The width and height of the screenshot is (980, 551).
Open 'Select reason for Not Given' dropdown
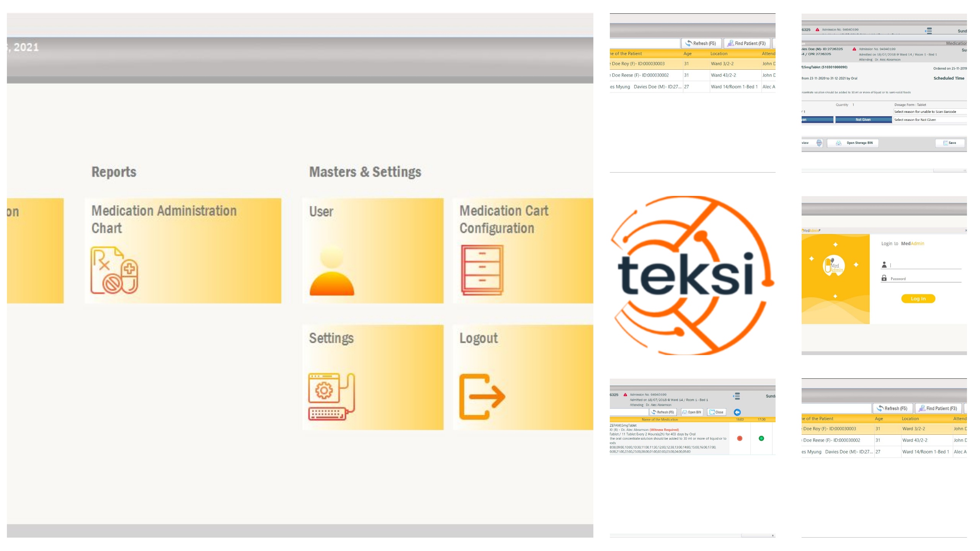[x=930, y=120]
